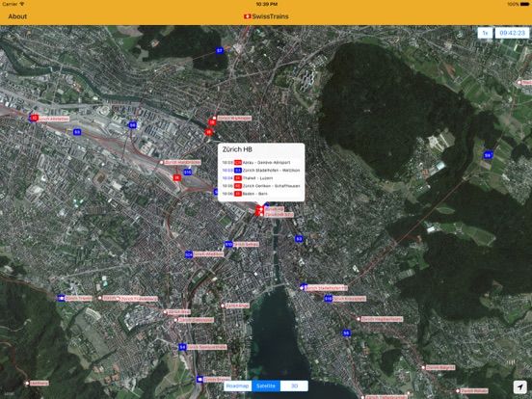Select the train marker at Zürich Brunau
This screenshot has width=532, height=399.
pyautogui.click(x=199, y=379)
